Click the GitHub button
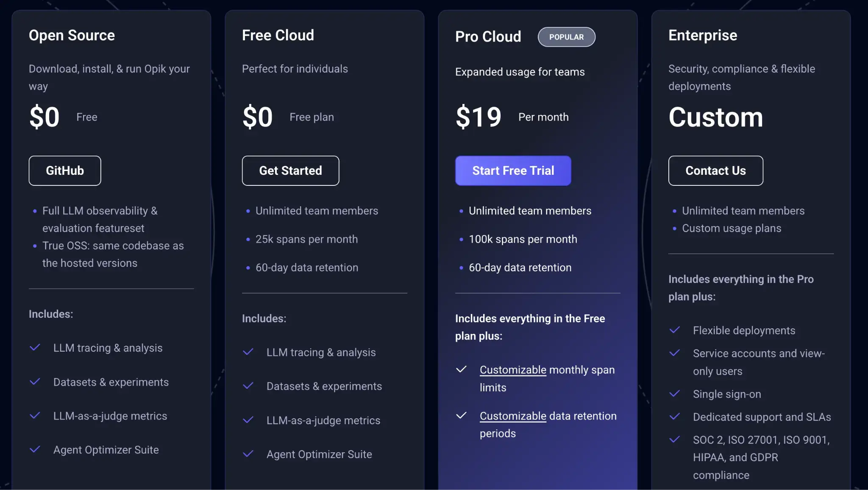Screen dimensions: 868x490 point(65,171)
